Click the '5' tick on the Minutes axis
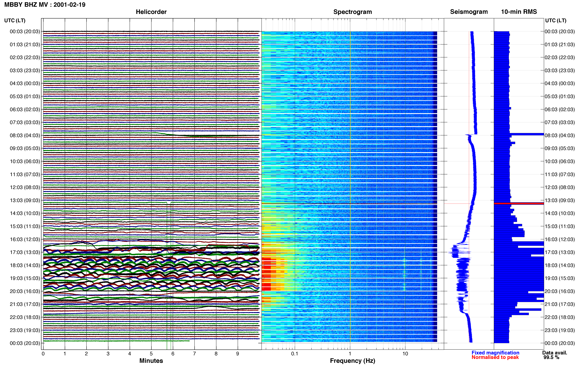Viewport: 588px width, 368px height. click(151, 354)
